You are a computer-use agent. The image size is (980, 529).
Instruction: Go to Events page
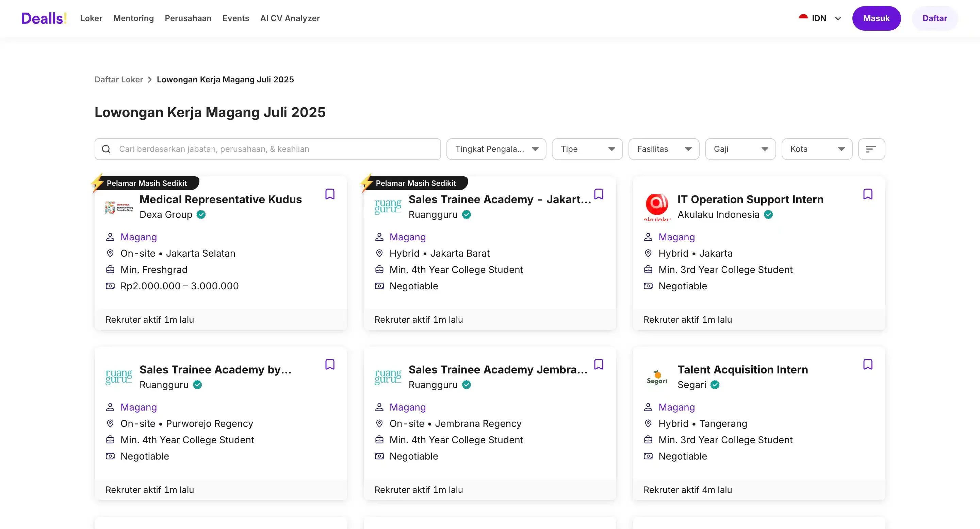tap(236, 18)
